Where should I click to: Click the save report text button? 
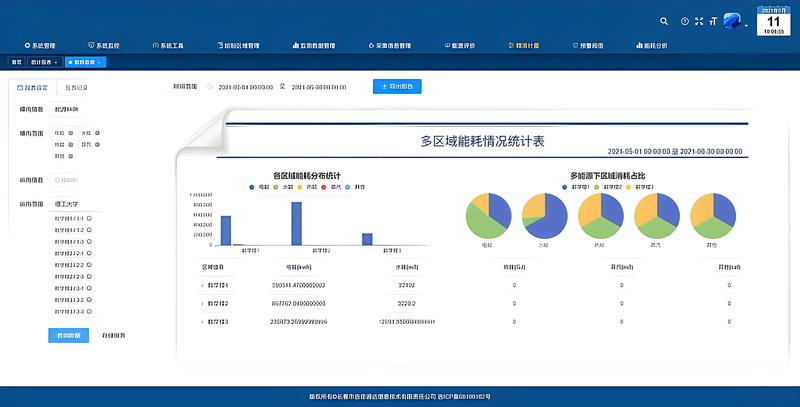(x=114, y=336)
